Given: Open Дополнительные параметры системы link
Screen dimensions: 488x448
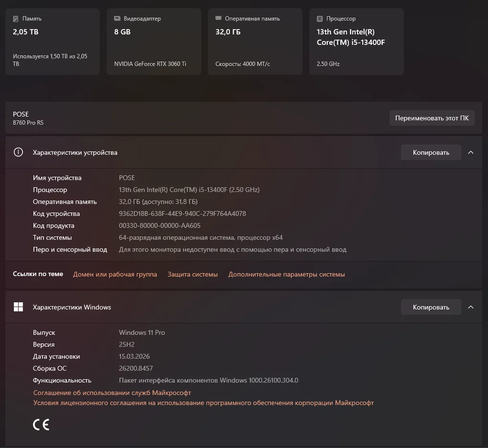Looking at the screenshot, I should tap(287, 274).
